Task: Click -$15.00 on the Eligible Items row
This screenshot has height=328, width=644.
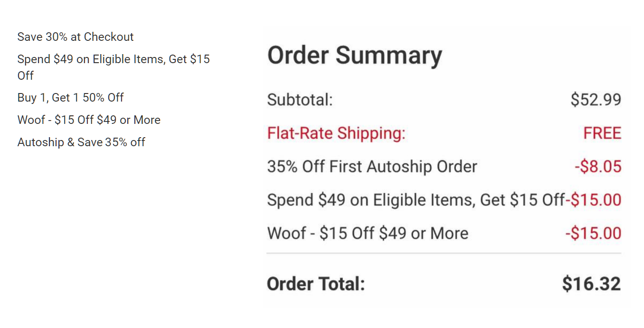Action: (x=596, y=200)
